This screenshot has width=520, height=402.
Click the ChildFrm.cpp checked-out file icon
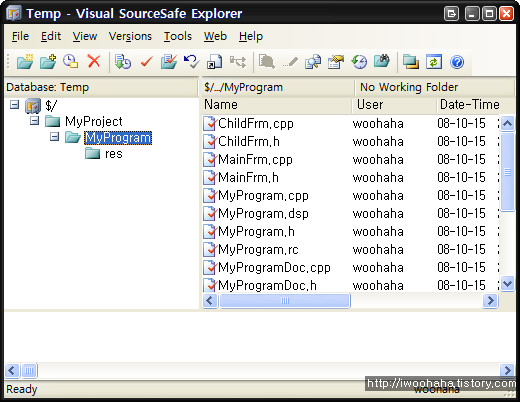(x=210, y=123)
